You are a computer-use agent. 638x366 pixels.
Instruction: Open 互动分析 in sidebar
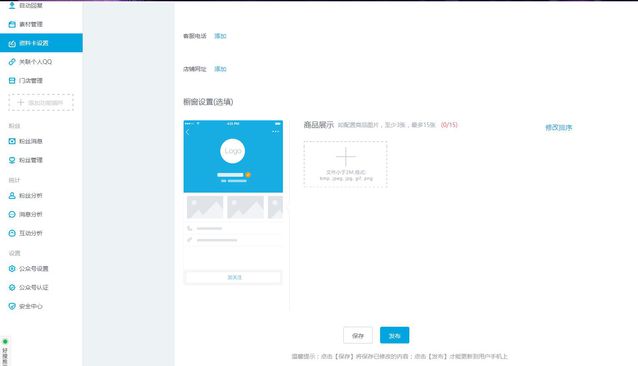pyautogui.click(x=31, y=233)
